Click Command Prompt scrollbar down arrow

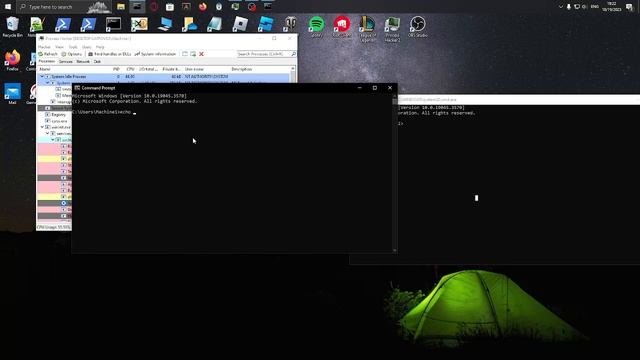394,250
